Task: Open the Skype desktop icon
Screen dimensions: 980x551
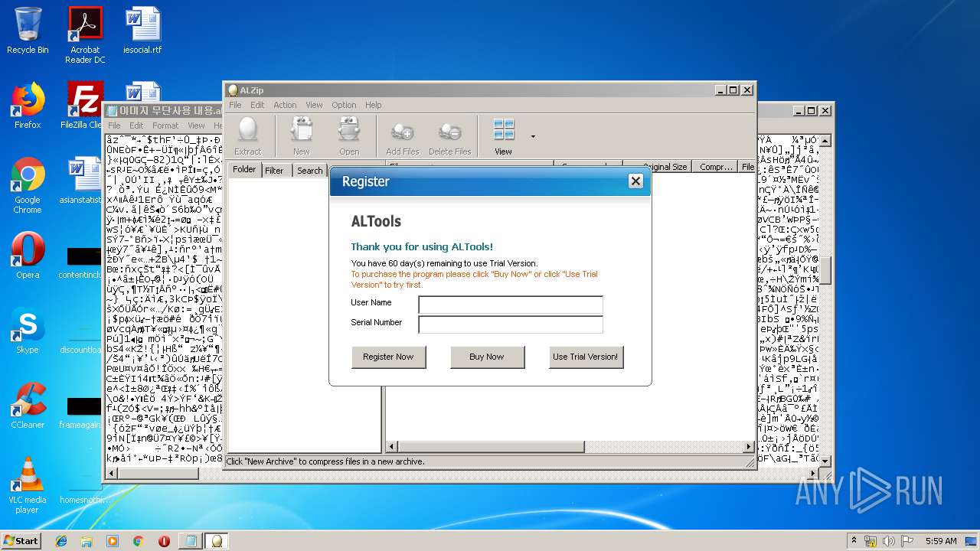Action: point(28,331)
